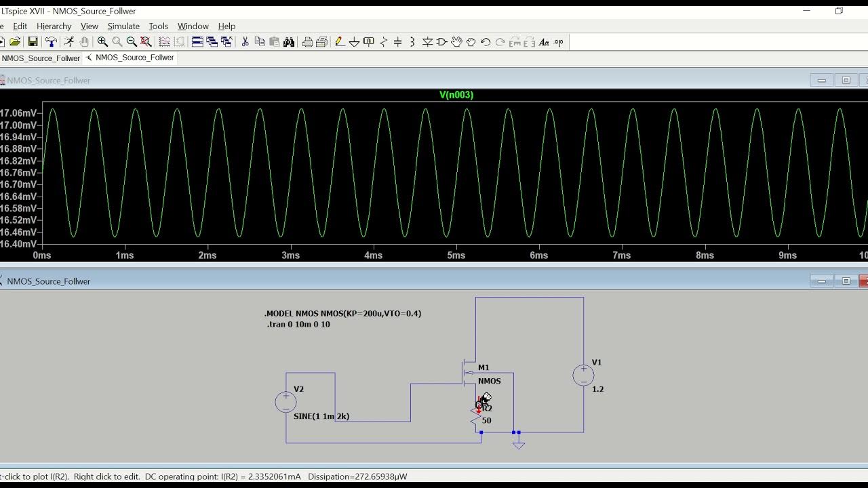The width and height of the screenshot is (868, 488).
Task: Open the Window menu
Action: tap(193, 26)
